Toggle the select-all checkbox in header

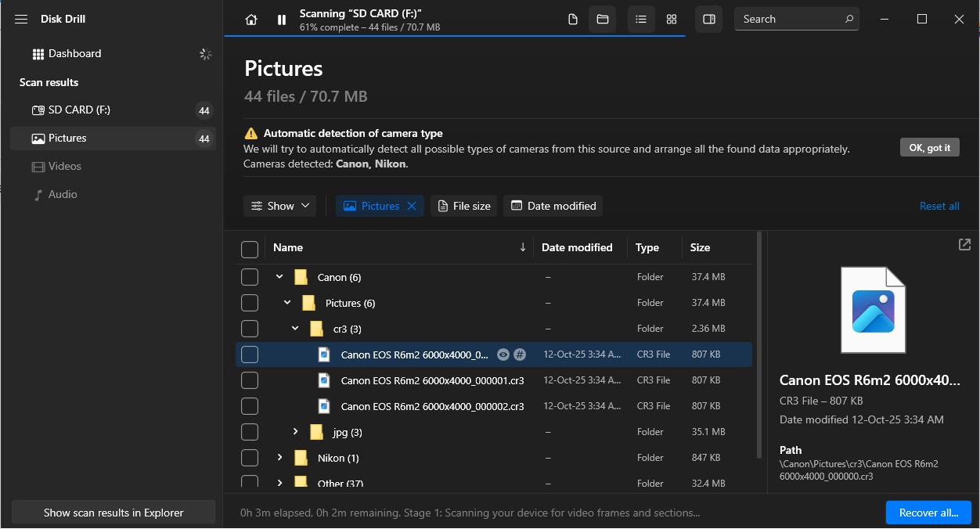[x=250, y=250]
